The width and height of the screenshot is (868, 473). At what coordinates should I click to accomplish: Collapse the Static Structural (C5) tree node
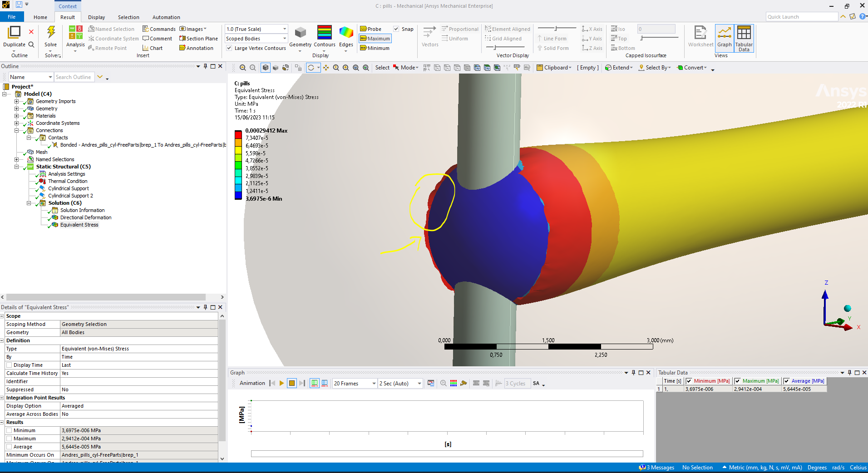(17, 167)
